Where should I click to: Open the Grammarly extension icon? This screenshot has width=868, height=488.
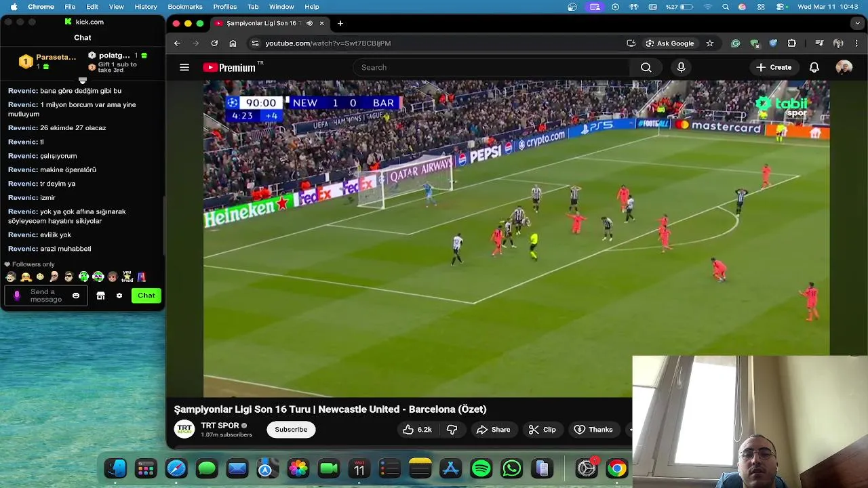[735, 43]
